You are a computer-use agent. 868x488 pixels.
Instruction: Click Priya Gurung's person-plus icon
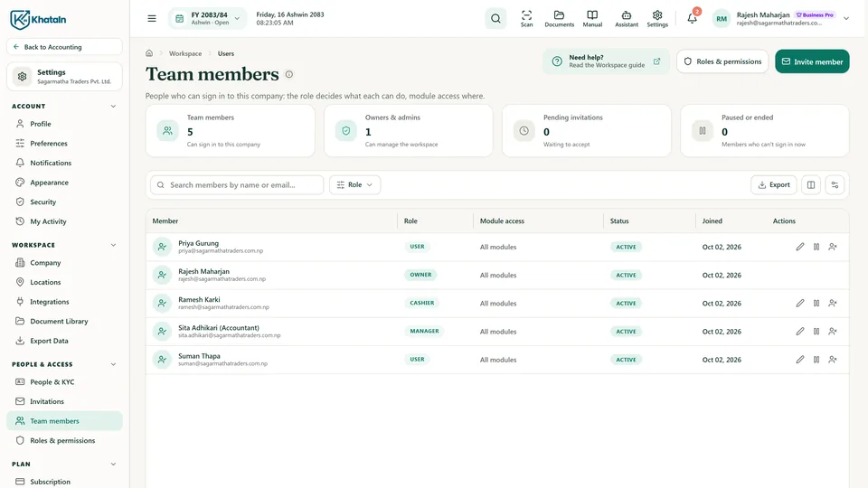tap(833, 247)
